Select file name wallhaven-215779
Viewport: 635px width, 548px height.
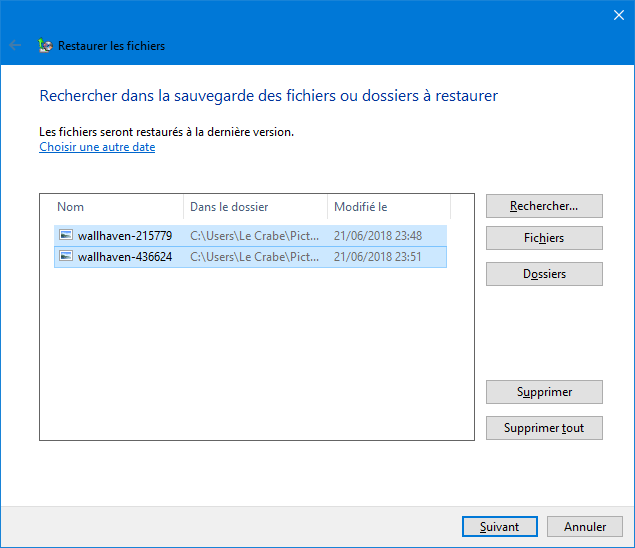pos(125,236)
